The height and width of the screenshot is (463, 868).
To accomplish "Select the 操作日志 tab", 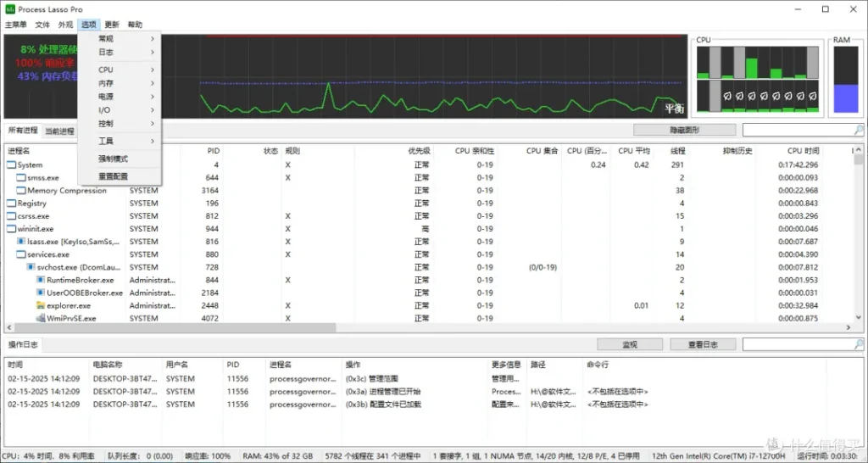I will (23, 344).
